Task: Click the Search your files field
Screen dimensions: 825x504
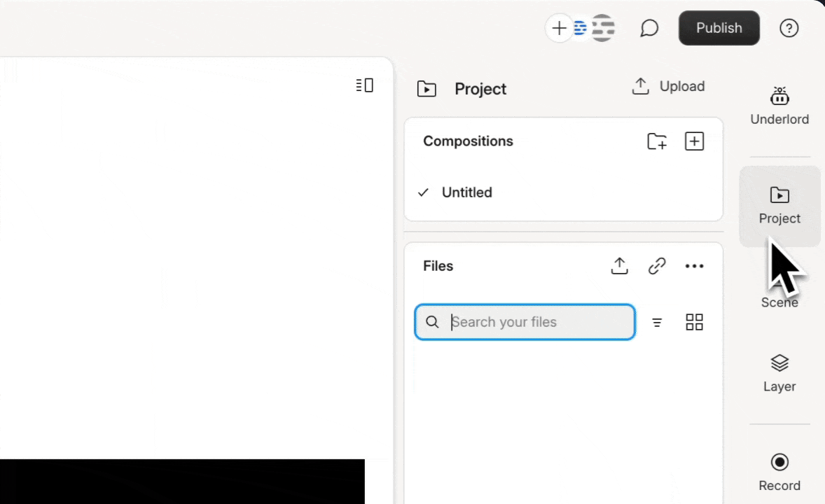Action: [525, 322]
